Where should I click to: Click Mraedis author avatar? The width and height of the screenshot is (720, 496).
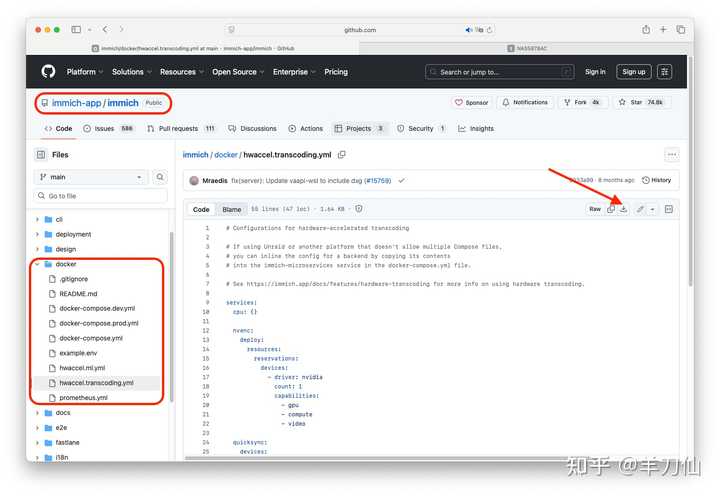click(194, 180)
